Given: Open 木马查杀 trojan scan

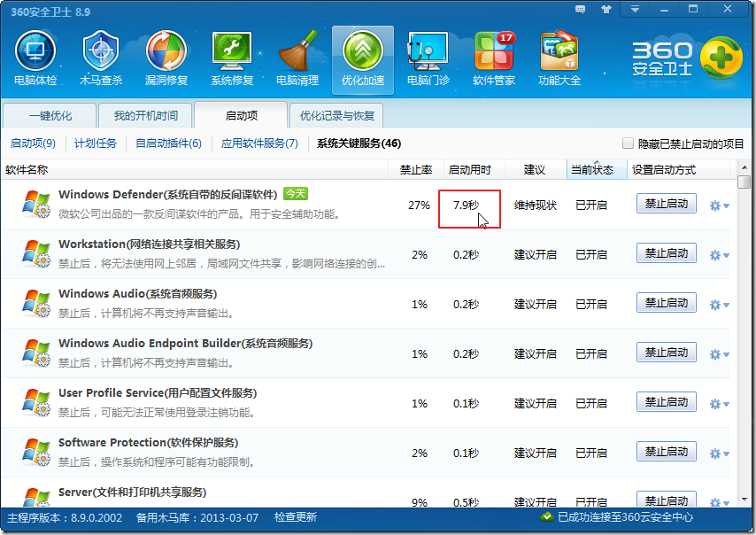Looking at the screenshot, I should (x=101, y=58).
